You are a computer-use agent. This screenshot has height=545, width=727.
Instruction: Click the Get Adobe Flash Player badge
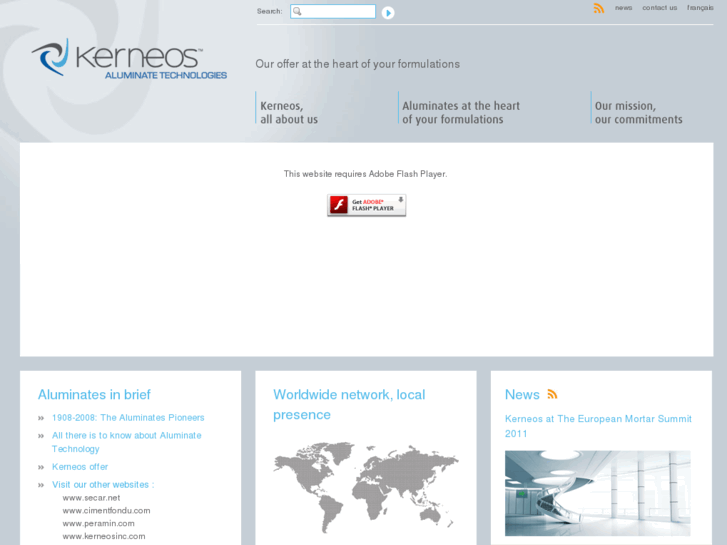coord(366,205)
